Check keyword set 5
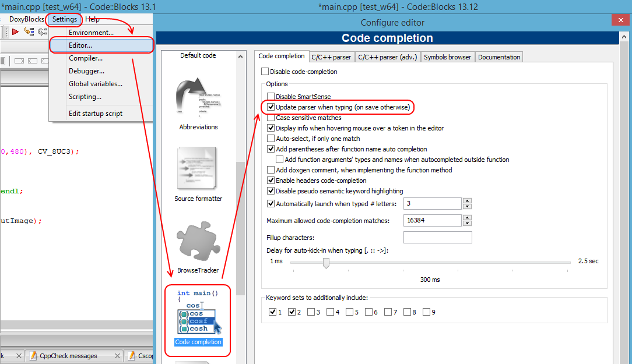 349,312
